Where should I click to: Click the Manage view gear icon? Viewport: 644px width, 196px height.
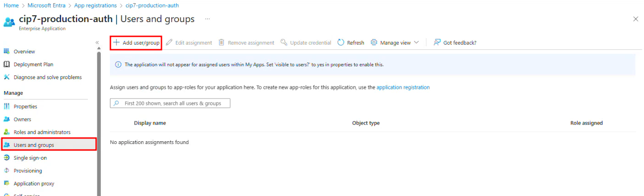pos(374,42)
